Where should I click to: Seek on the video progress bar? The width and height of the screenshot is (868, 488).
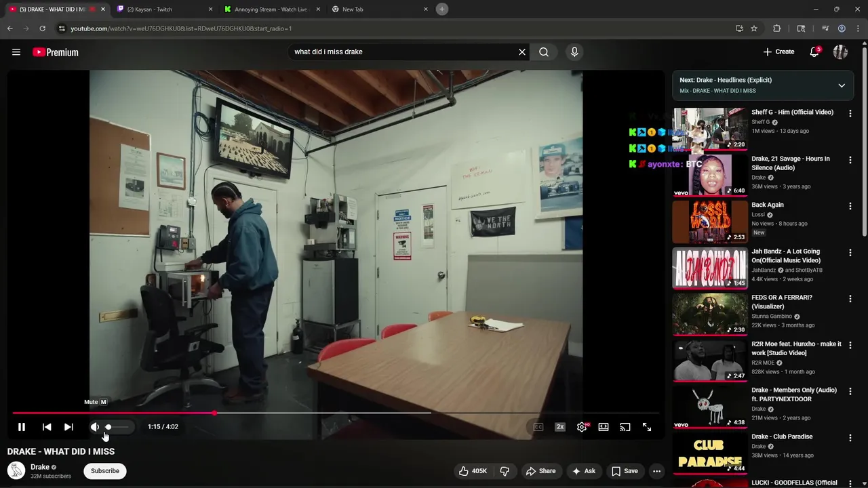(336, 413)
